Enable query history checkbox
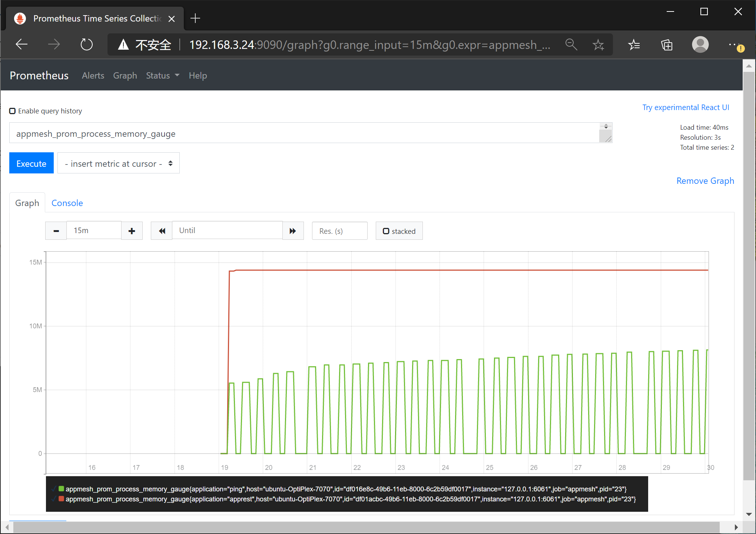 click(x=13, y=111)
